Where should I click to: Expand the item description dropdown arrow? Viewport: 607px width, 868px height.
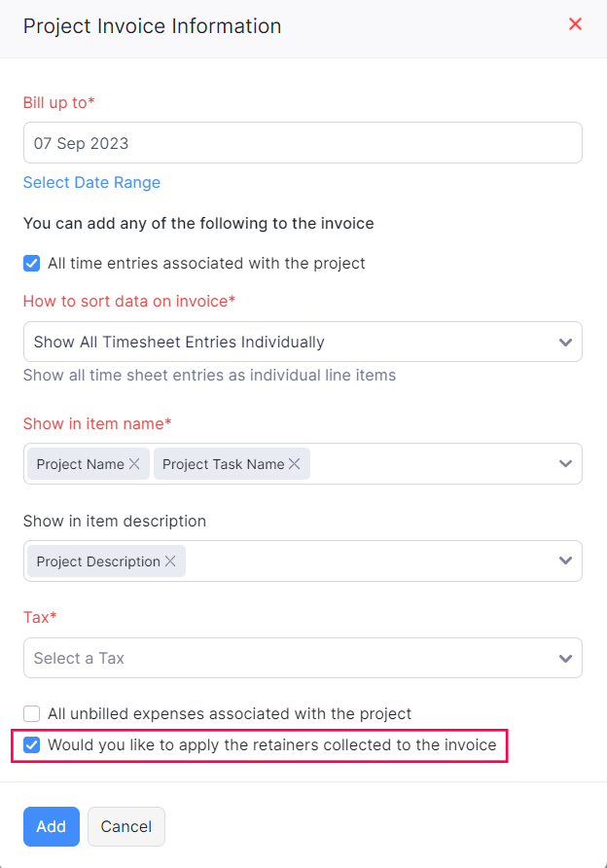point(565,561)
